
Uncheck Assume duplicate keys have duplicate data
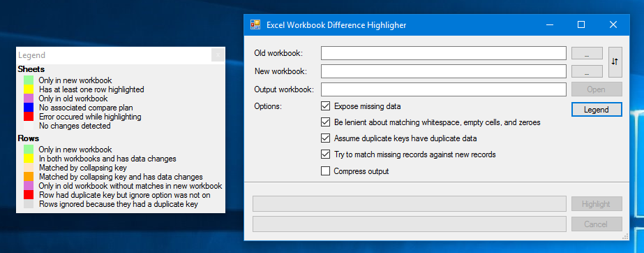(x=325, y=138)
